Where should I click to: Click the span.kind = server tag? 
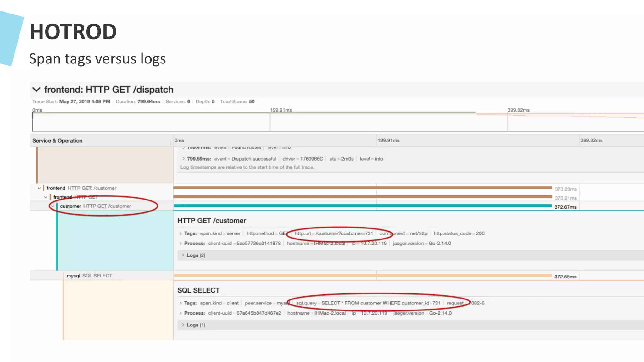coord(220,233)
